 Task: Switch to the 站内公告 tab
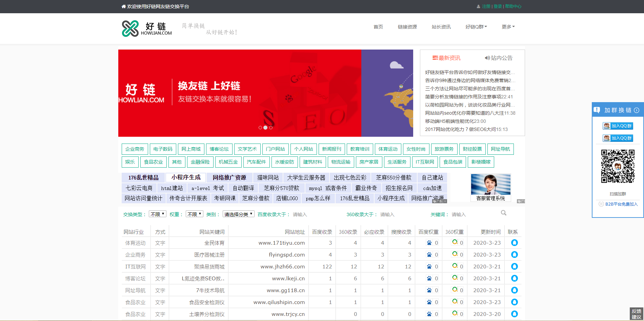coord(499,58)
